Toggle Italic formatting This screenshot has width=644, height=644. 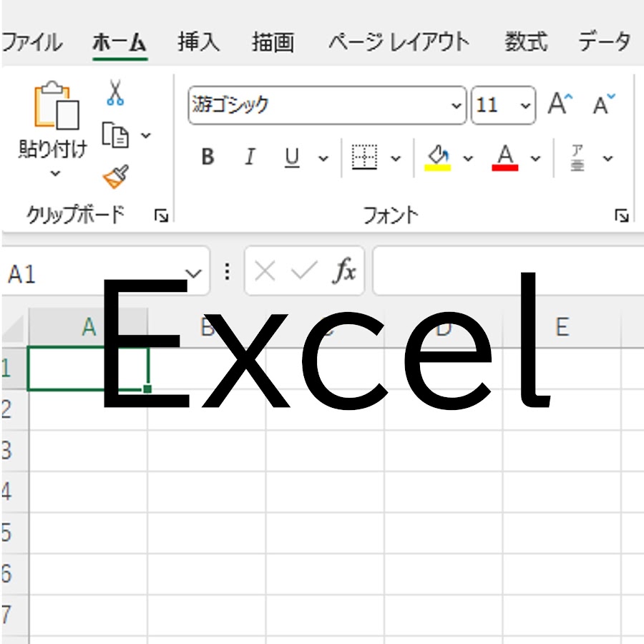250,157
